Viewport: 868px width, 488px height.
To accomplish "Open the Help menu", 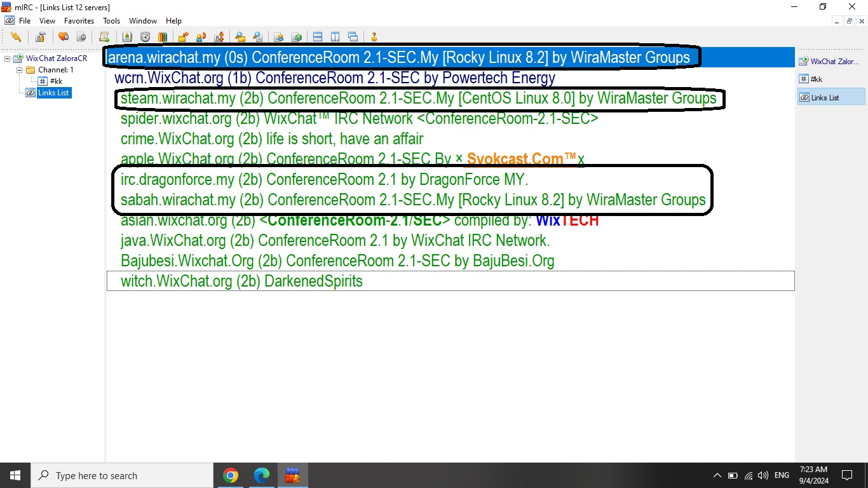I will click(x=173, y=21).
